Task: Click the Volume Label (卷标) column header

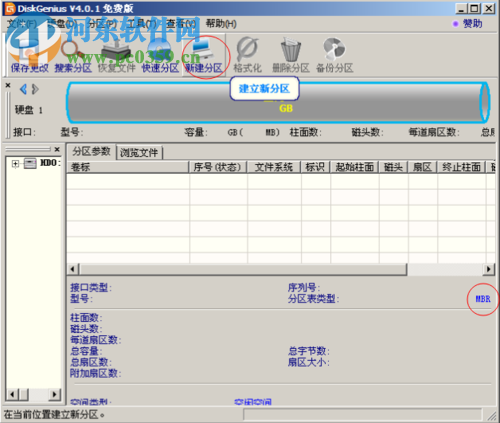Action: tap(128, 167)
